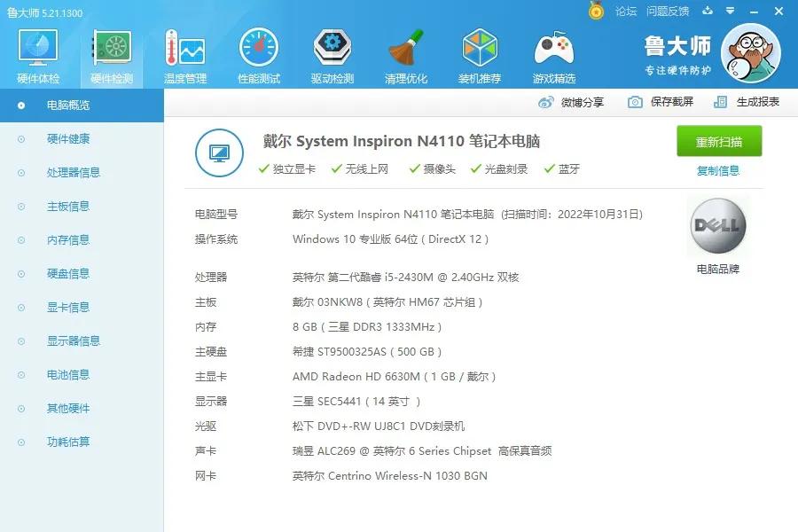Launch the 清理优化 cleanup optimization tool
The height and width of the screenshot is (532, 798).
point(406,51)
